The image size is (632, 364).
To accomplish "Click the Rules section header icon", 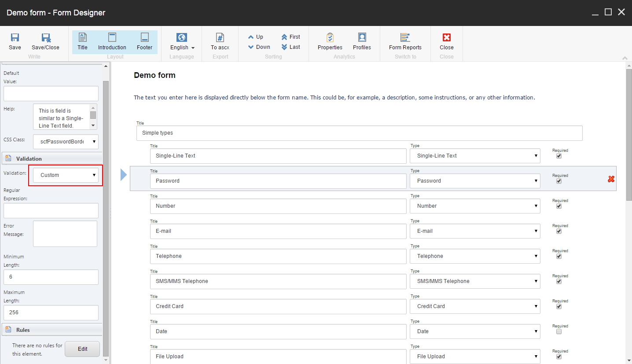I will pyautogui.click(x=9, y=330).
